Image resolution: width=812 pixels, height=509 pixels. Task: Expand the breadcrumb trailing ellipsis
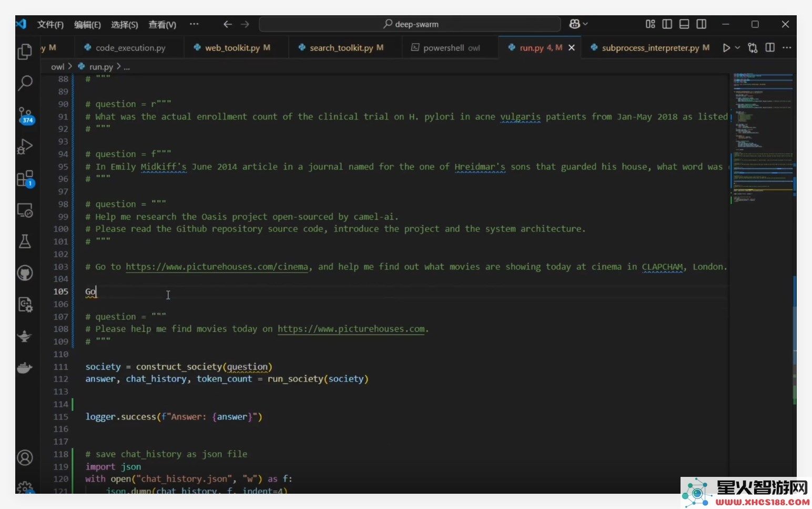click(127, 67)
